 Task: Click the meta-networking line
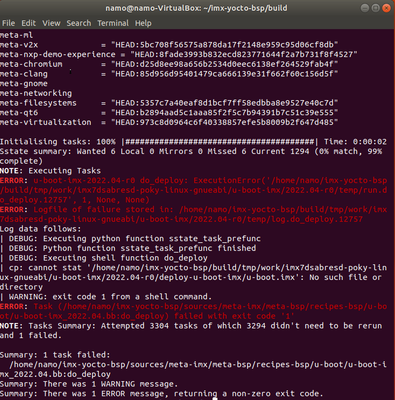(36, 93)
